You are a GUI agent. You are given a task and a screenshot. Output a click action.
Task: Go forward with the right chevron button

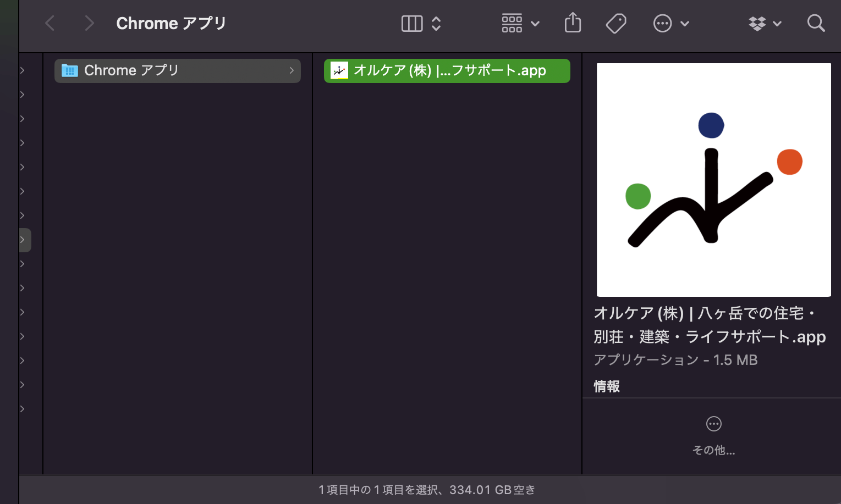(89, 24)
